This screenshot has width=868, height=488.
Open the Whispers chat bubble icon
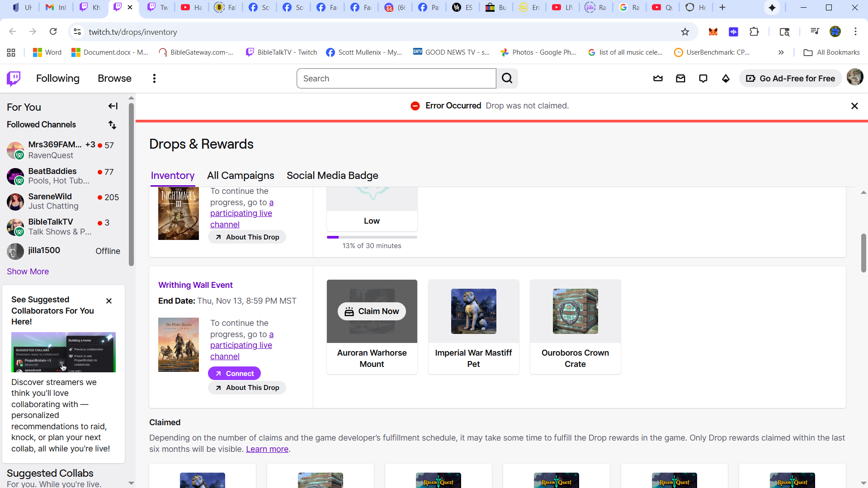(x=703, y=79)
